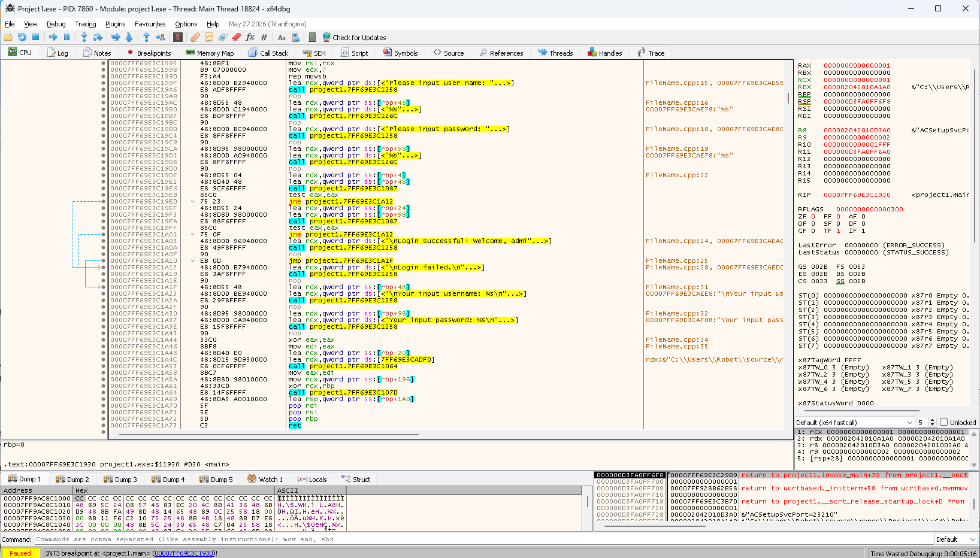Click the trace over icon
The width and height of the screenshot is (980, 558).
point(129,37)
